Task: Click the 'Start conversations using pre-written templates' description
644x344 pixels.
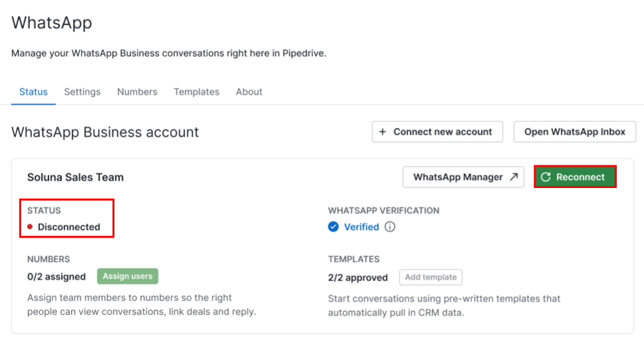Action: [444, 305]
